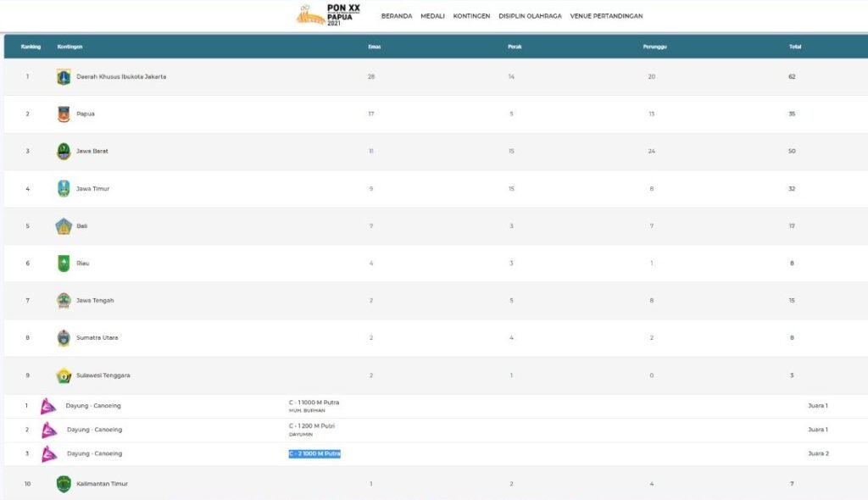868x500 pixels.
Task: Open the Beranda menu item
Action: 397,16
